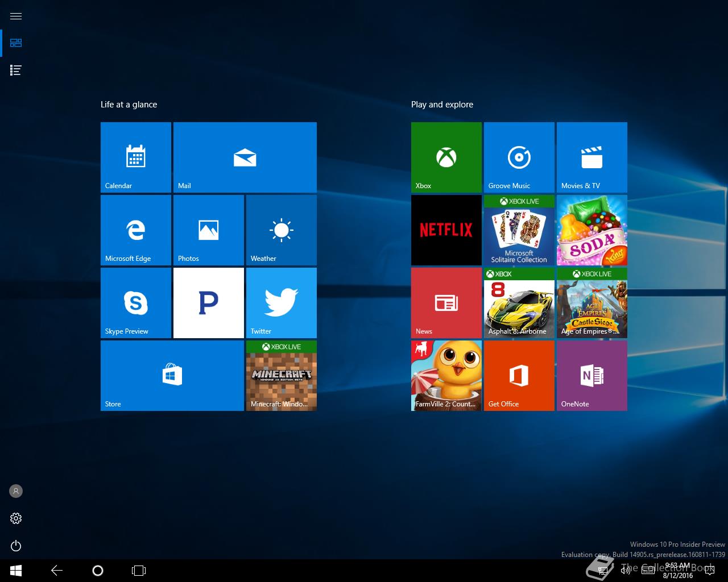Open the Xbox app tile
The image size is (728, 582).
click(x=446, y=157)
